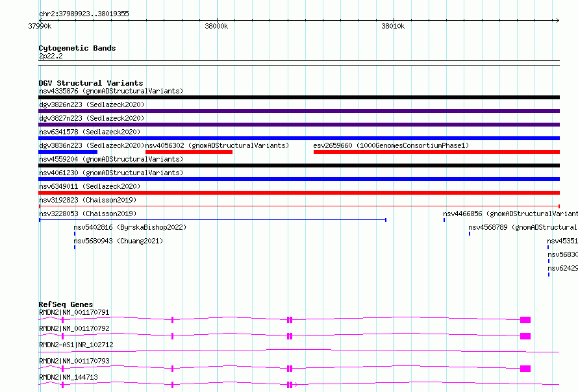This screenshot has height=392, width=578.
Task: Click the nsv4335876 black variant bar
Action: [299, 97]
